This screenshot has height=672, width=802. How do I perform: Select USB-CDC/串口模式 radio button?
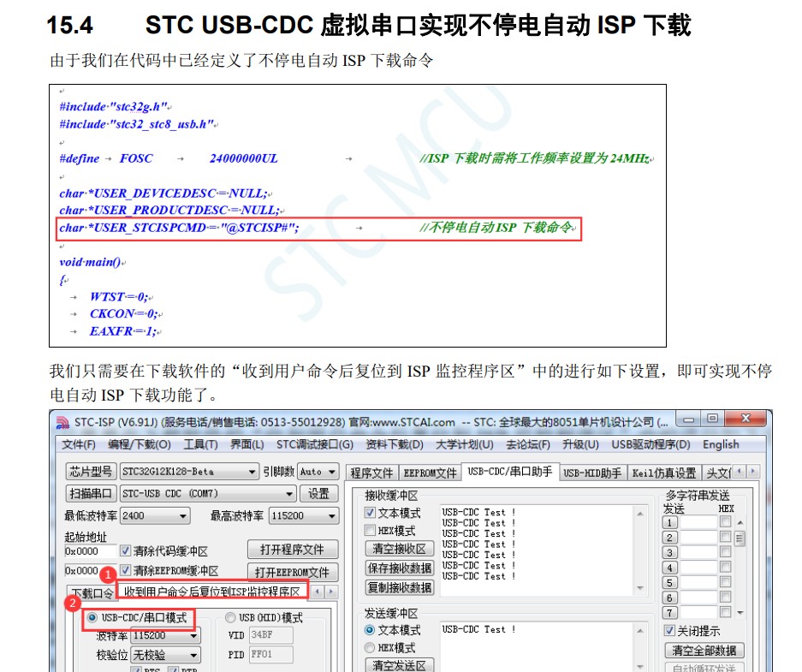click(x=92, y=617)
